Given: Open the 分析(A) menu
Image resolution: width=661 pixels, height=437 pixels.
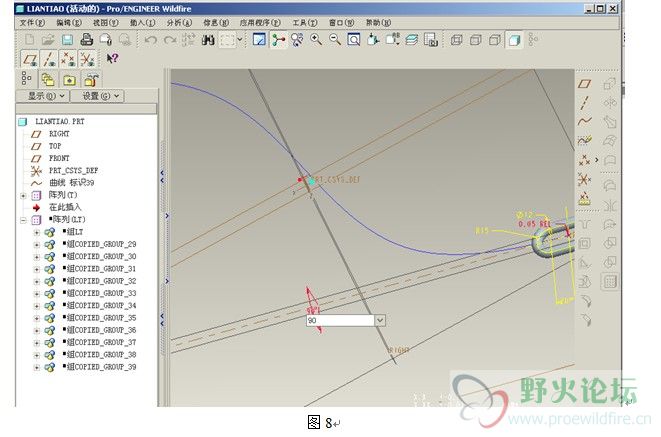Looking at the screenshot, I should coord(179,22).
